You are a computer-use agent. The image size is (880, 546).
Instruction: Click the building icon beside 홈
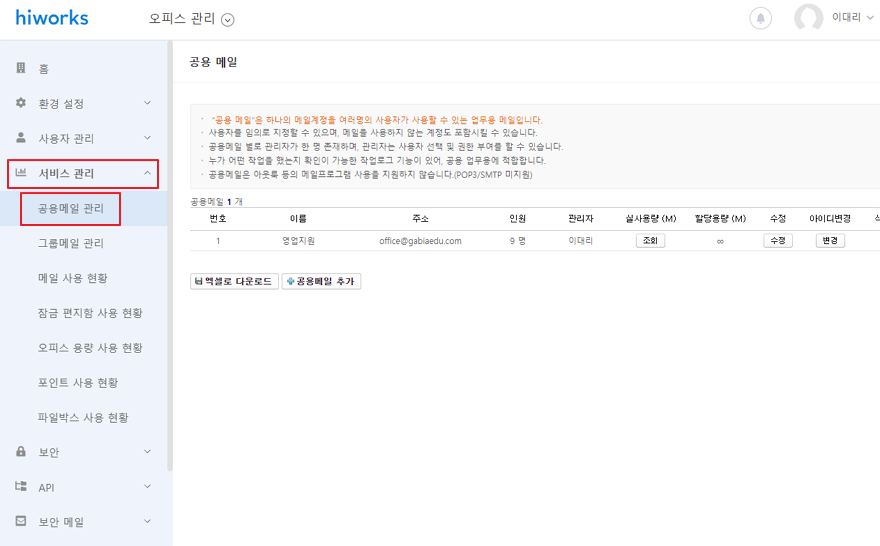tap(21, 68)
